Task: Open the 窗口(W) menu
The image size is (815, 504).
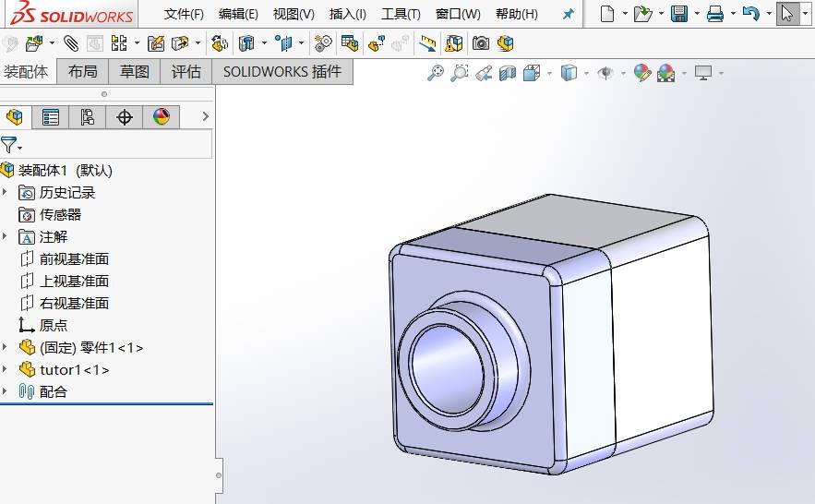Action: coord(458,14)
